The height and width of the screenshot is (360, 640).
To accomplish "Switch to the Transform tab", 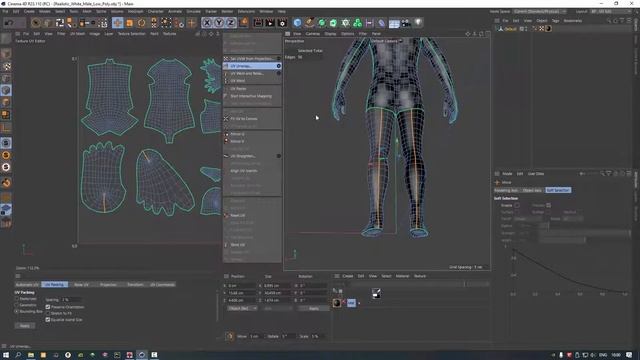I will pyautogui.click(x=135, y=284).
